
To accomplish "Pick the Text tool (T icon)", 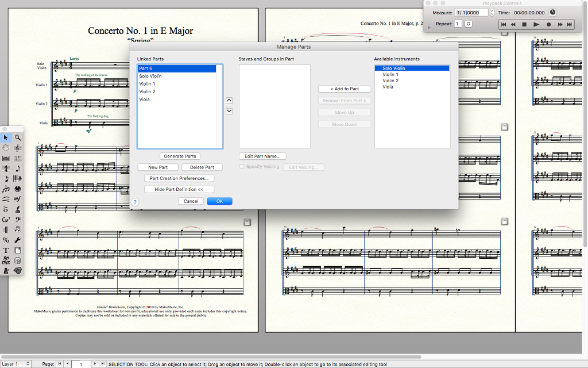I will point(6,250).
